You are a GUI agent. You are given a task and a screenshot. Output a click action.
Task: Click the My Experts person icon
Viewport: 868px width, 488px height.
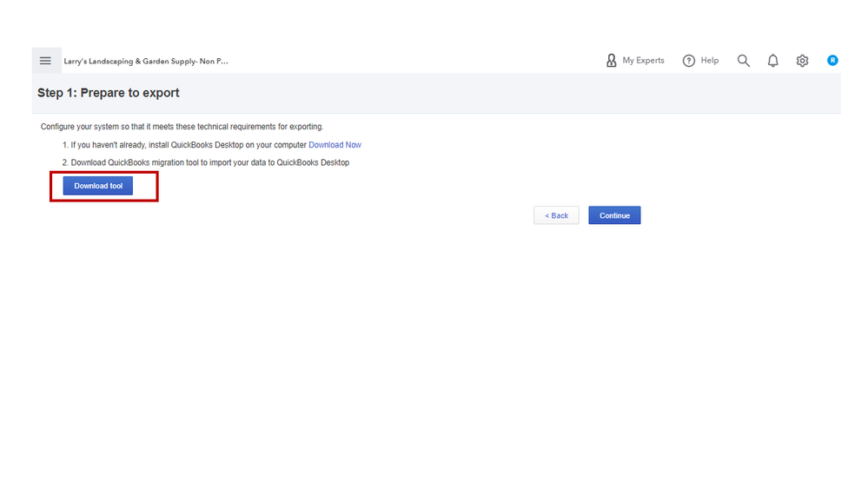point(611,61)
